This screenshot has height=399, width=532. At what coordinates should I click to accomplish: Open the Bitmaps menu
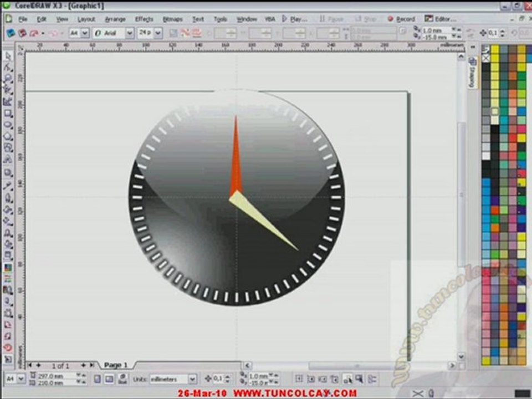[172, 19]
